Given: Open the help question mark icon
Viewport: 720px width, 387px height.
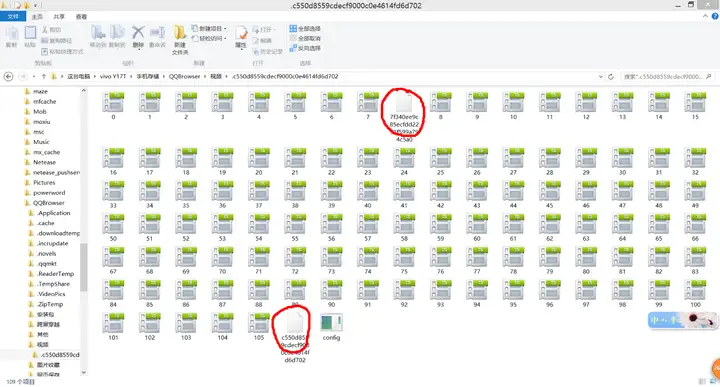Looking at the screenshot, I should (715, 16).
